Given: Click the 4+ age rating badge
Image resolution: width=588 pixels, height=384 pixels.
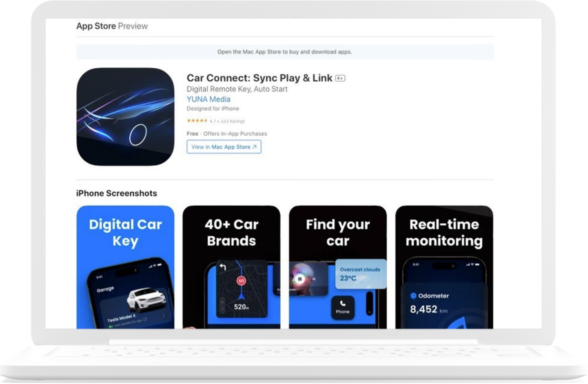Looking at the screenshot, I should point(340,78).
